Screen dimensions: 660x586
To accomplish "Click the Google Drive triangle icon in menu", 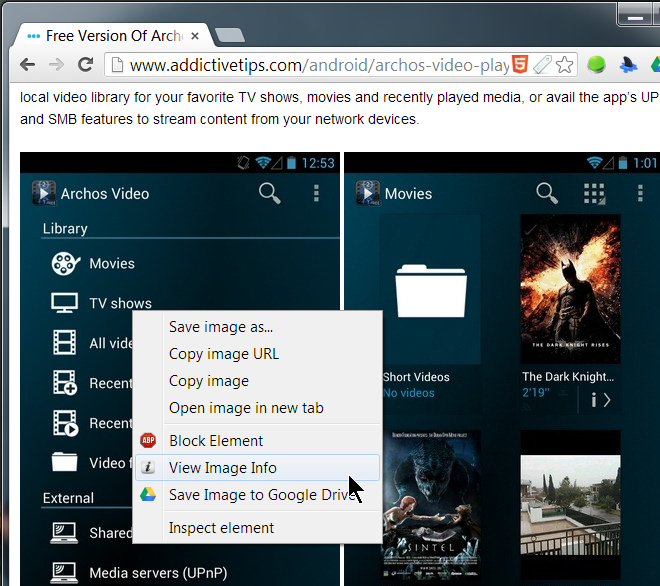I will [x=148, y=494].
